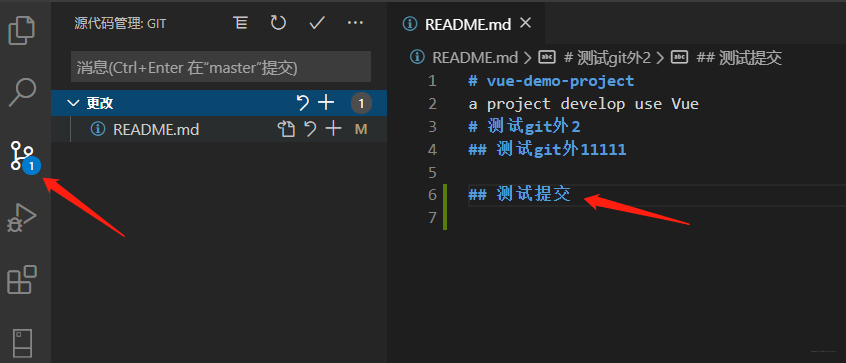Open the Search view in activity bar
The height and width of the screenshot is (363, 846).
[x=23, y=92]
